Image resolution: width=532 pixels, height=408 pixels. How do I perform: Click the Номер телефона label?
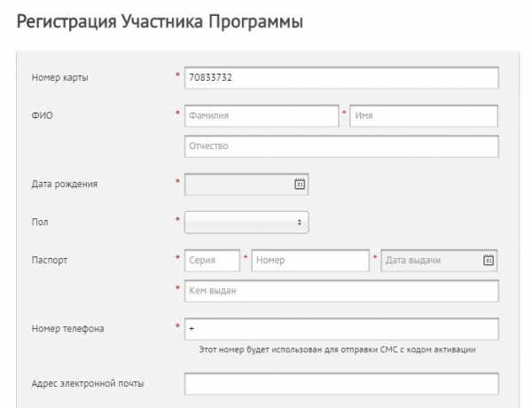[x=66, y=329]
